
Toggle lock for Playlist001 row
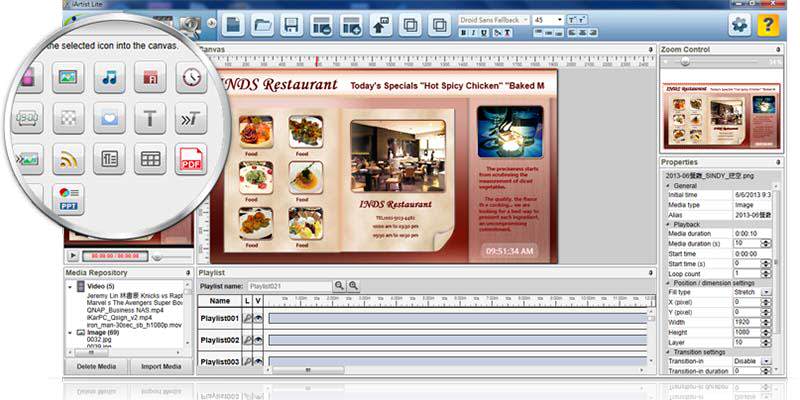(248, 318)
